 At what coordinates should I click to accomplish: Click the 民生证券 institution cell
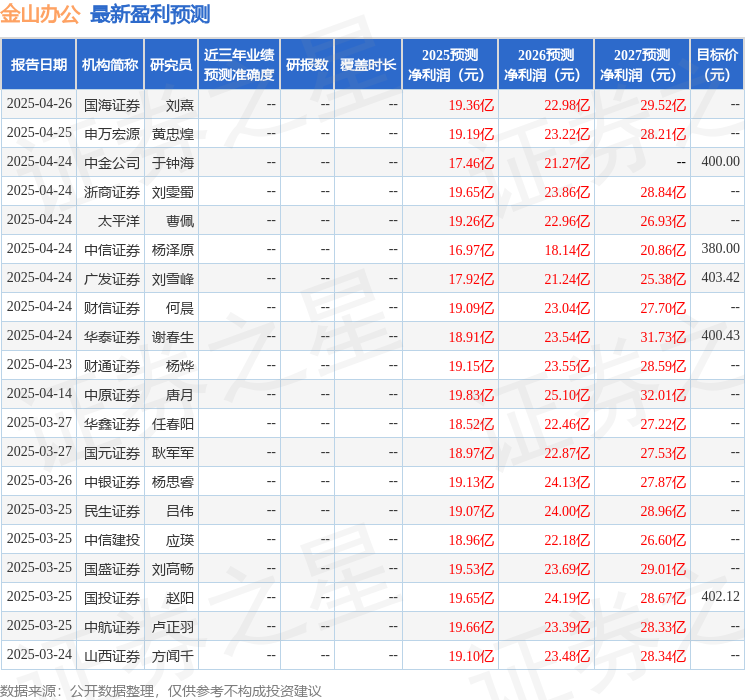click(112, 511)
